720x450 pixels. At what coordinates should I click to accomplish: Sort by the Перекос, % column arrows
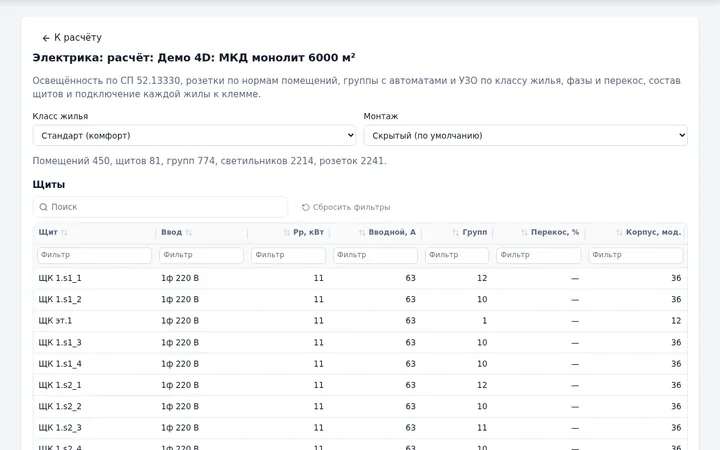(x=524, y=233)
